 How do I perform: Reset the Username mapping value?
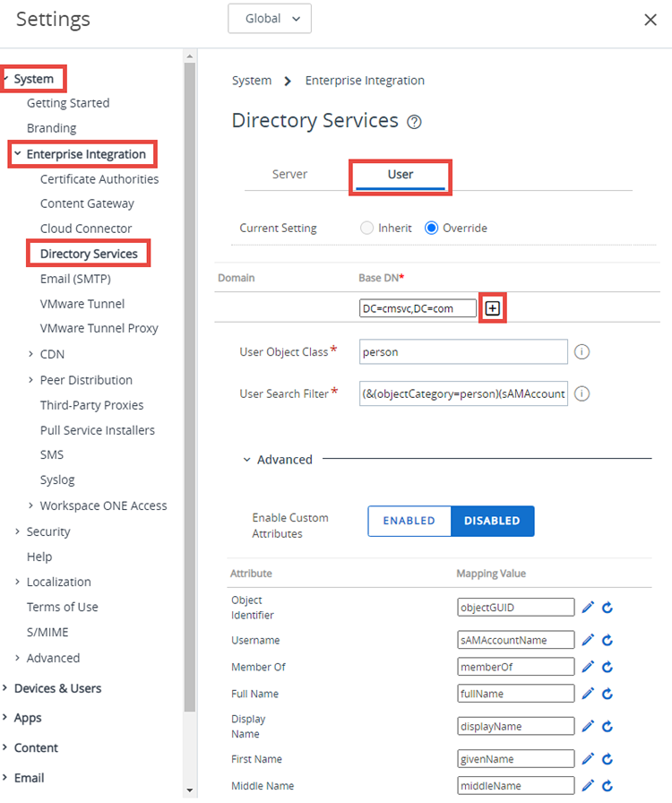607,640
